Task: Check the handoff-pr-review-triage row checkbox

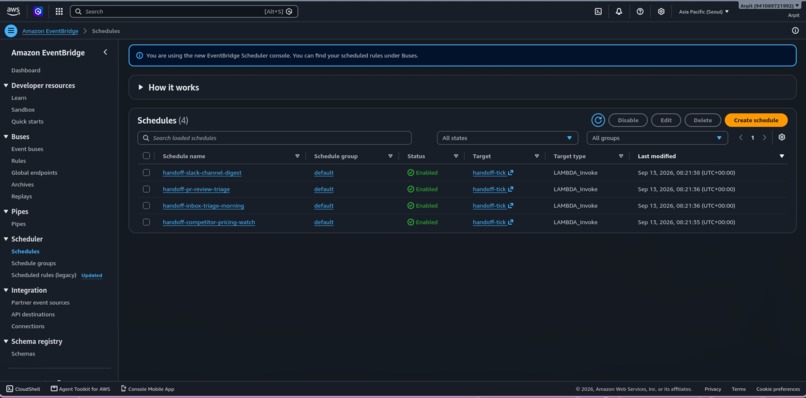Action: tap(146, 189)
